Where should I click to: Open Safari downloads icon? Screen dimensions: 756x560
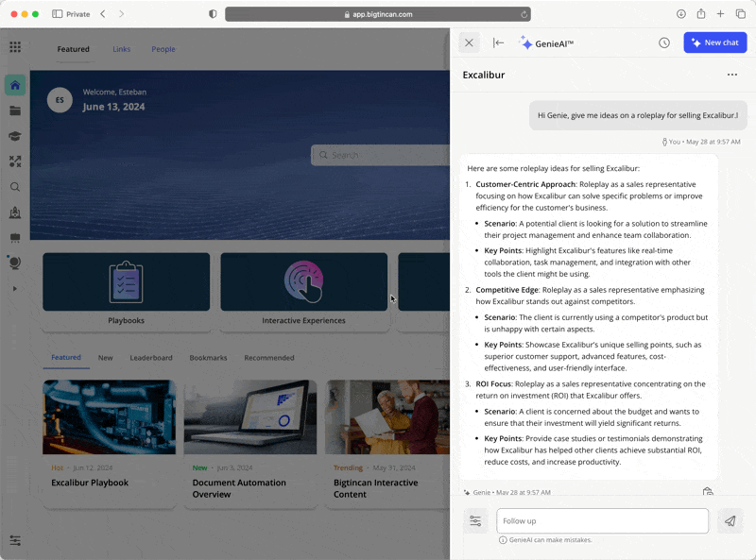[680, 14]
